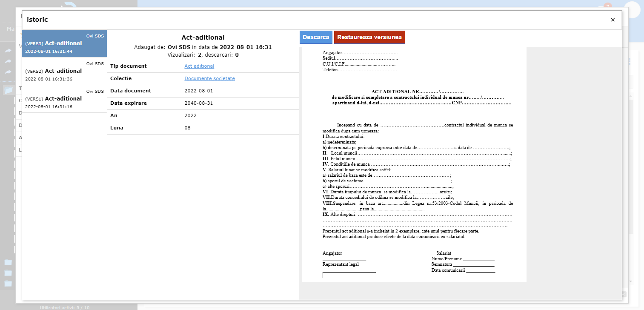644x310 pixels.
Task: Click the timestamp 2022-08-01 16:31:44
Action: coord(49,51)
